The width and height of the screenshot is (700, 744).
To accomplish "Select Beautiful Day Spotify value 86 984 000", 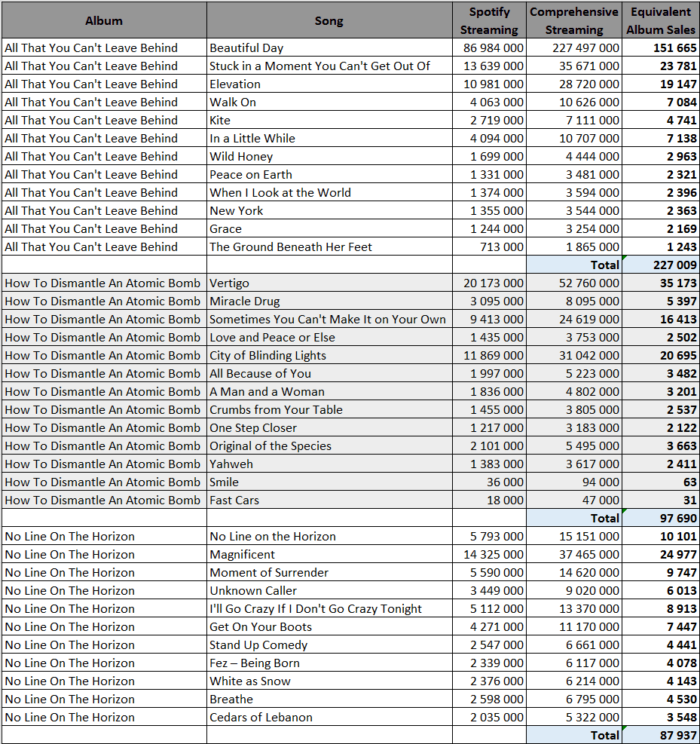I will [489, 47].
